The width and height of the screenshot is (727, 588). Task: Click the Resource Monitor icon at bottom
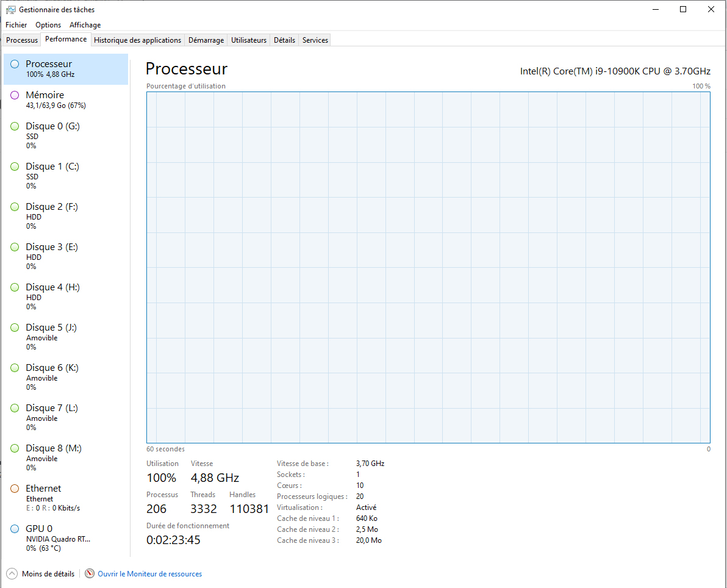[x=90, y=574]
